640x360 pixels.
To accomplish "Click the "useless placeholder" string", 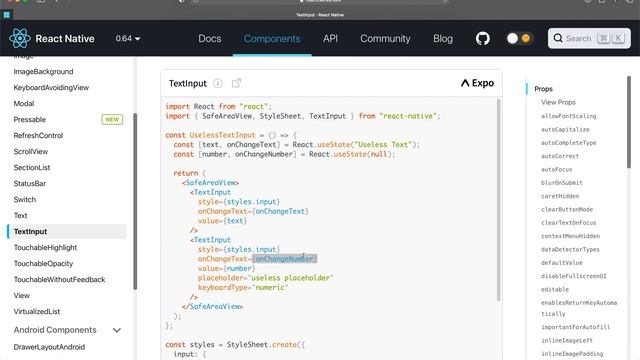I will tap(291, 278).
